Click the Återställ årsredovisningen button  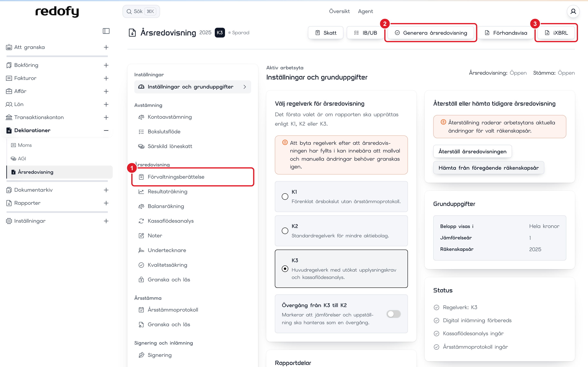click(472, 151)
